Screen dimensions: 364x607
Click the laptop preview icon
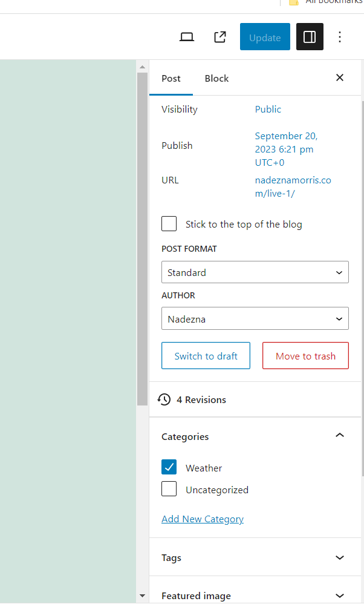[187, 38]
